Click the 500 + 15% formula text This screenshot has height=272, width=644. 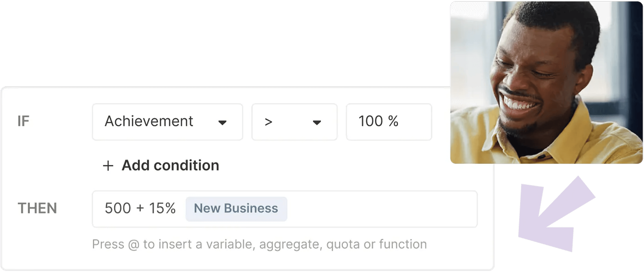[x=140, y=208]
